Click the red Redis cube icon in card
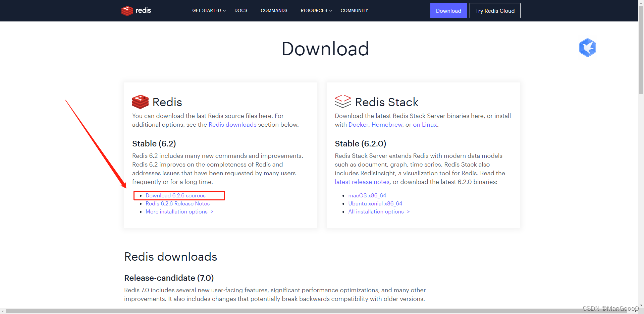The image size is (644, 314). click(140, 102)
